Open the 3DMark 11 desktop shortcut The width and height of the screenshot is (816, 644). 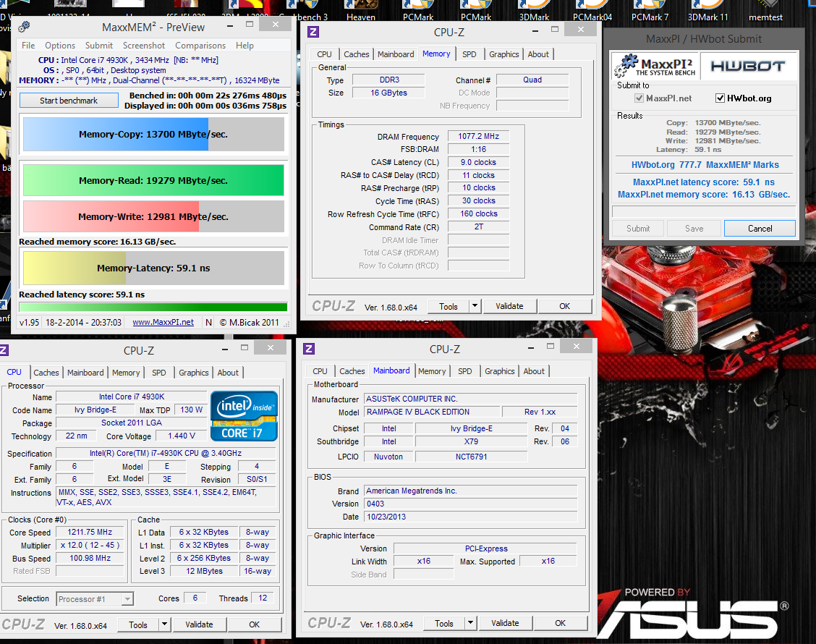(707, 12)
